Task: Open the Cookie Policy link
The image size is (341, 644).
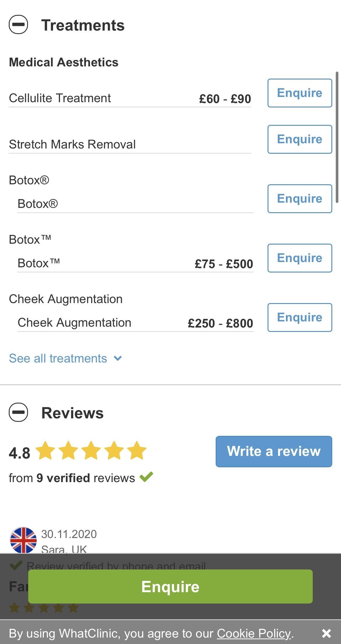Action: 254,634
